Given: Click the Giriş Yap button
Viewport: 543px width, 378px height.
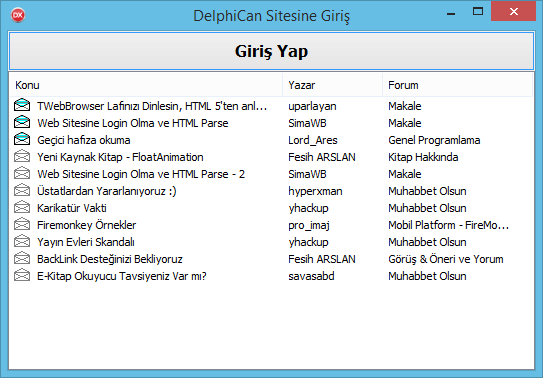Looking at the screenshot, I should click(x=271, y=51).
